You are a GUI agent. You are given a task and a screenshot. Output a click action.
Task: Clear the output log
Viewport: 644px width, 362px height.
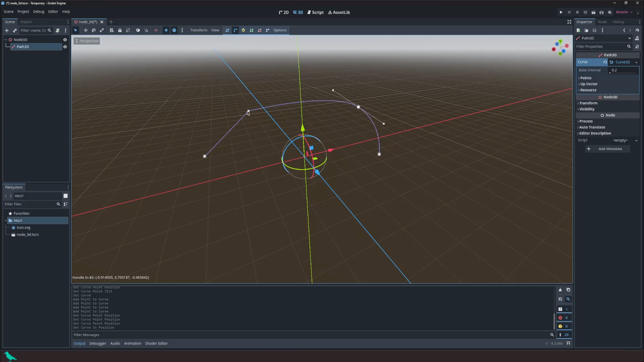click(560, 290)
